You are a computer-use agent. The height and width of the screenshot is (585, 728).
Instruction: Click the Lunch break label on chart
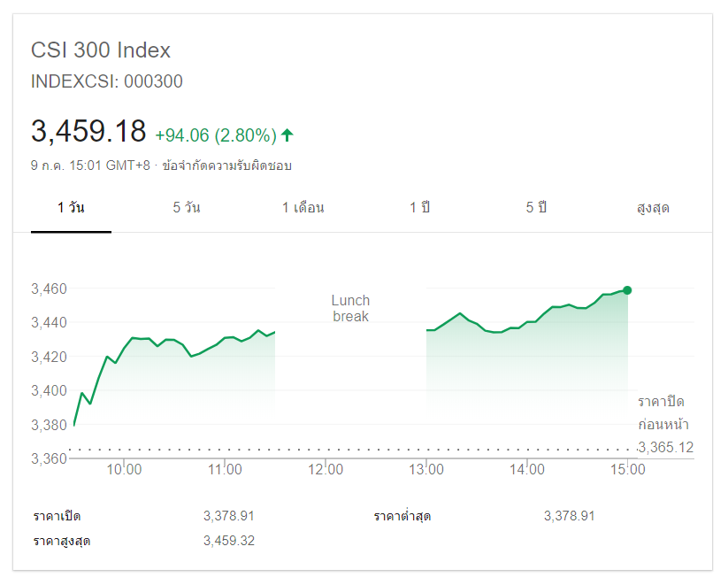point(351,308)
